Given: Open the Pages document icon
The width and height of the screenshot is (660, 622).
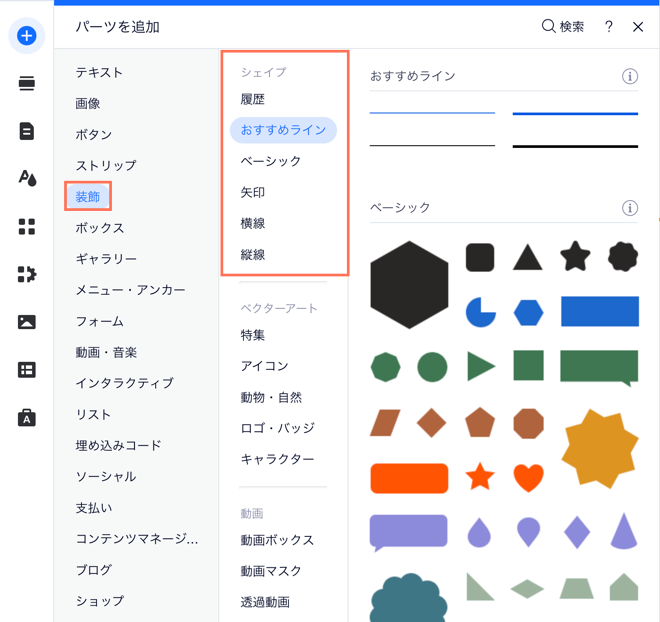Looking at the screenshot, I should [x=27, y=131].
